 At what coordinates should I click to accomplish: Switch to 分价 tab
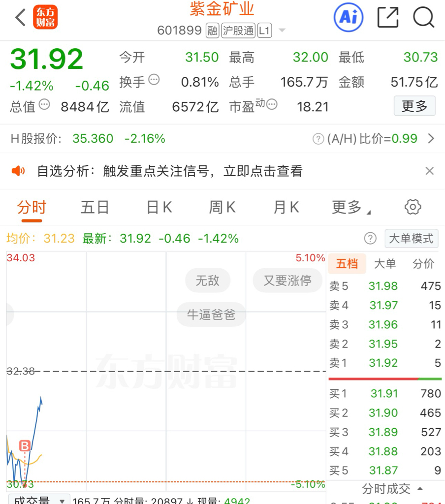[x=423, y=264]
